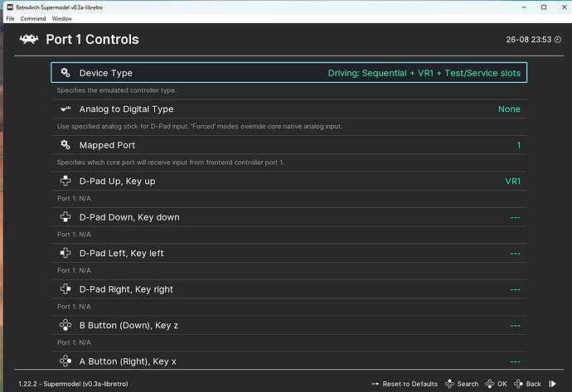This screenshot has width=572, height=392.
Task: Click the D-Pad icon beside D-Pad Up
Action: tap(65, 181)
